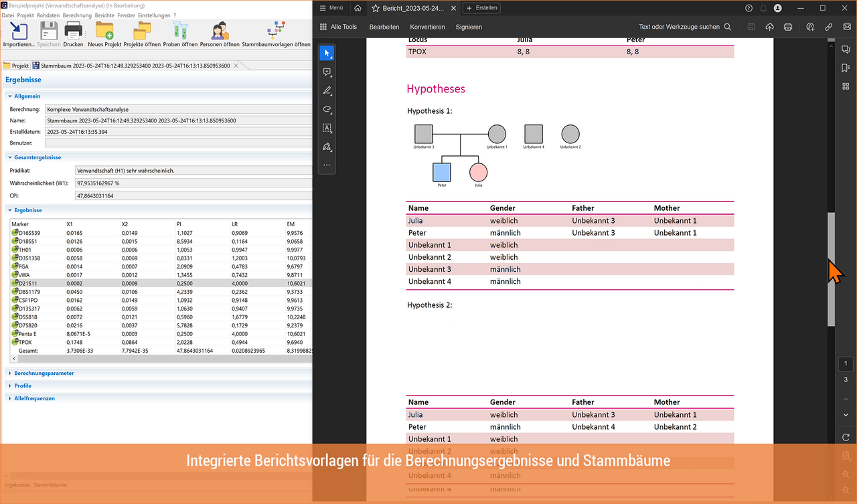Expand the Profile section

coord(11,386)
